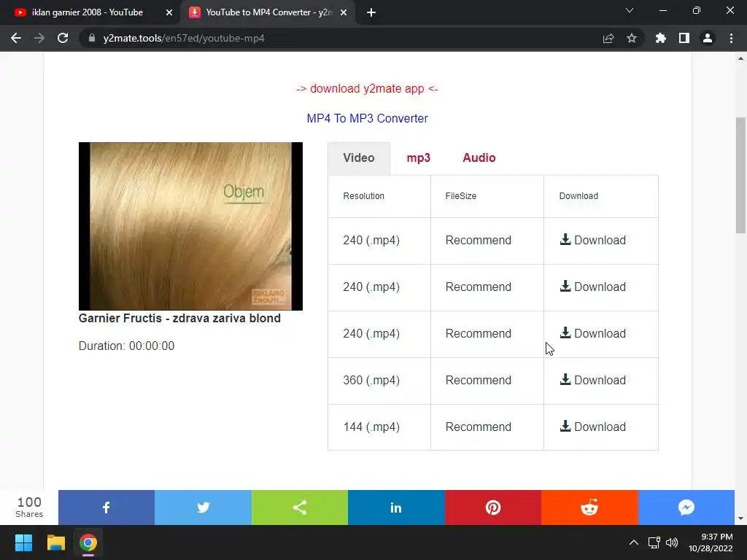The width and height of the screenshot is (747, 560).
Task: Click the scrollbar down arrow
Action: click(x=741, y=518)
